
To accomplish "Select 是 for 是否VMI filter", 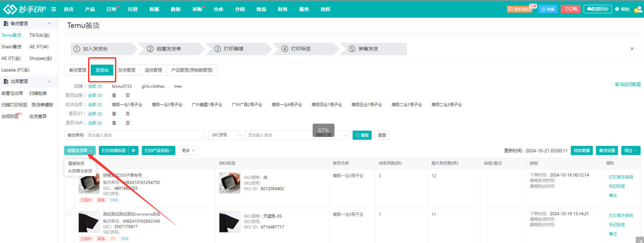I will coord(114,123).
